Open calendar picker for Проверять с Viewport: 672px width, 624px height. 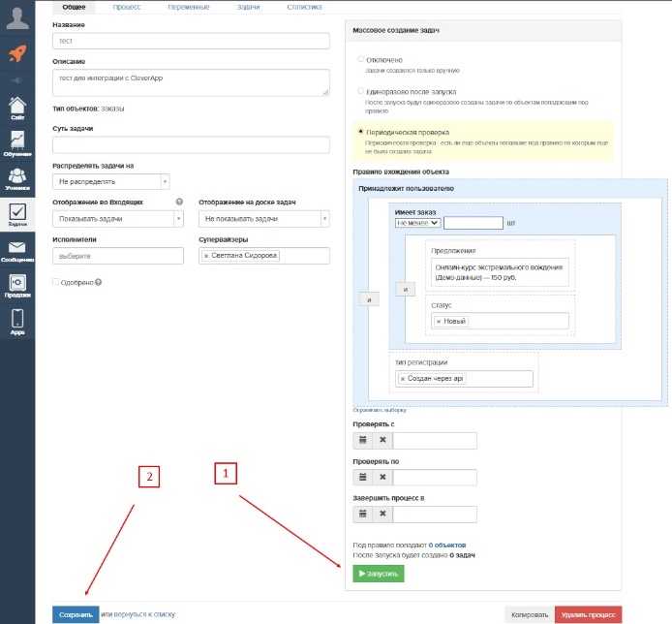pos(363,441)
